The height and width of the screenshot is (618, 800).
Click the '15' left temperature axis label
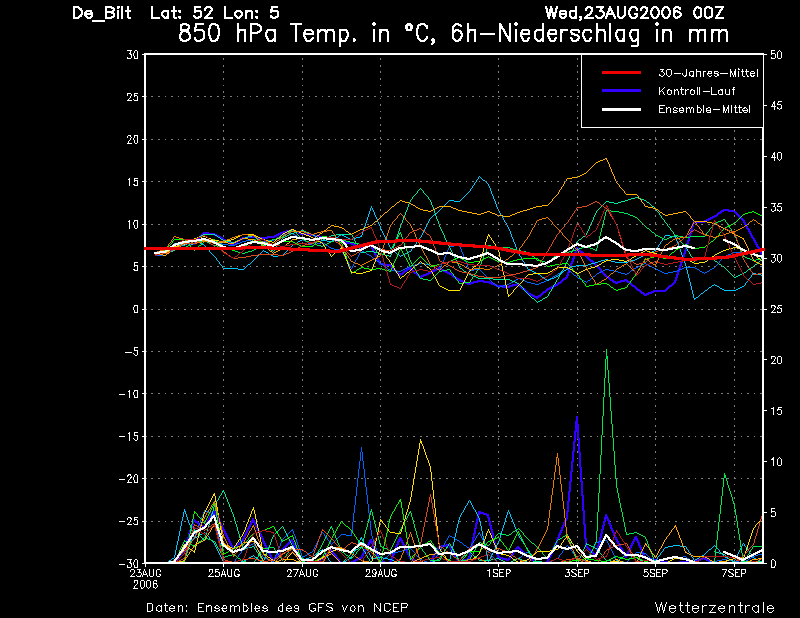point(133,182)
